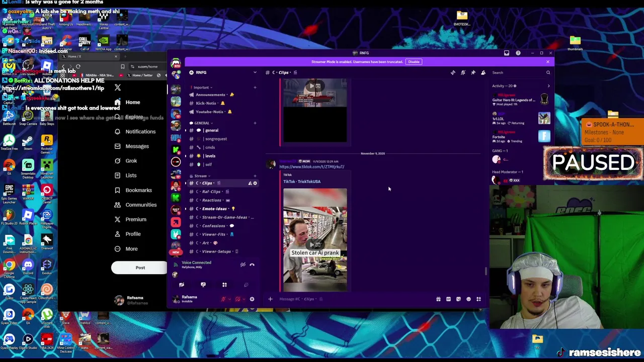This screenshot has width=644, height=362.
Task: Open Clips channel settings gear
Action: pos(255,183)
